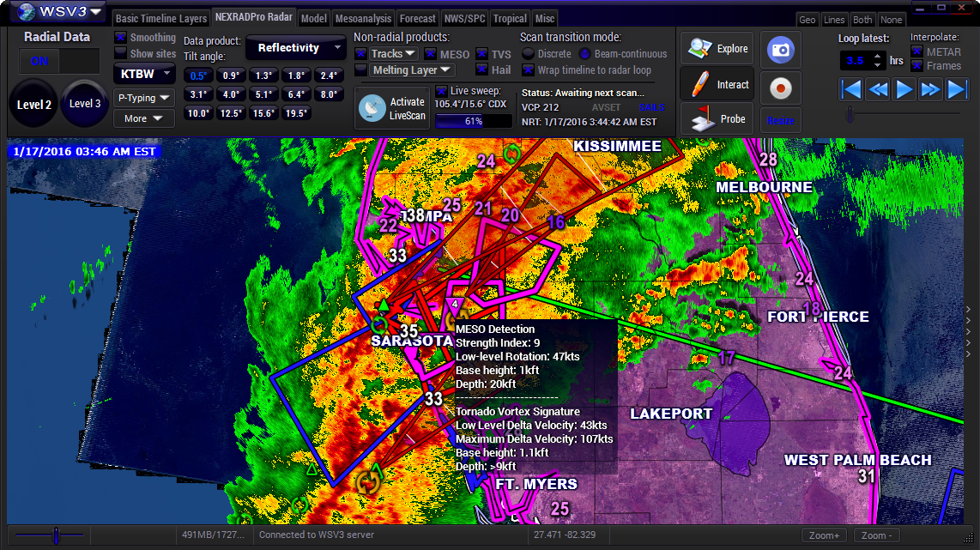Select the Probe flag tool
Screen dimensions: 980x550
point(717,118)
